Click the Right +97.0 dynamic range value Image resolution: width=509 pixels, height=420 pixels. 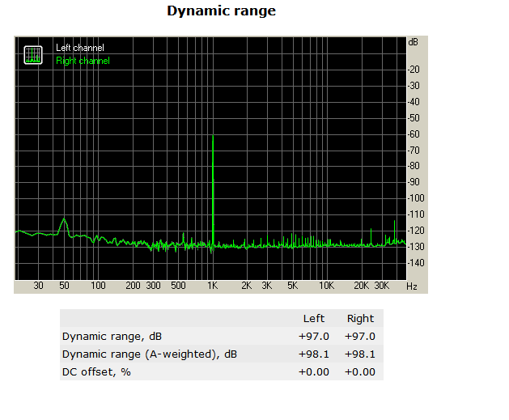tap(359, 337)
